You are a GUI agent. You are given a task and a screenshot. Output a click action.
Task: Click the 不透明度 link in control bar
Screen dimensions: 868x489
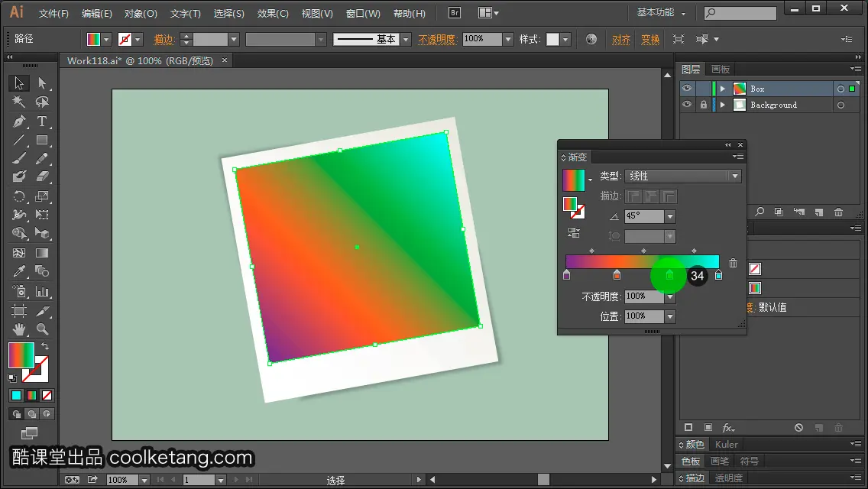pyautogui.click(x=437, y=39)
